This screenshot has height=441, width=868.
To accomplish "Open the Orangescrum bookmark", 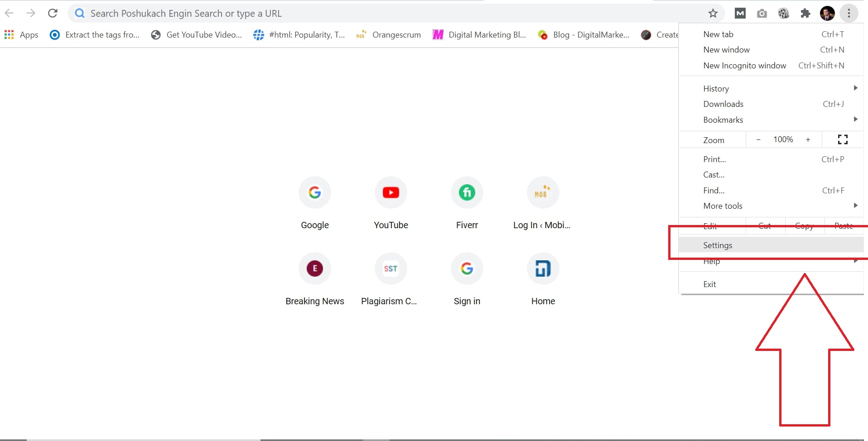I will (396, 34).
